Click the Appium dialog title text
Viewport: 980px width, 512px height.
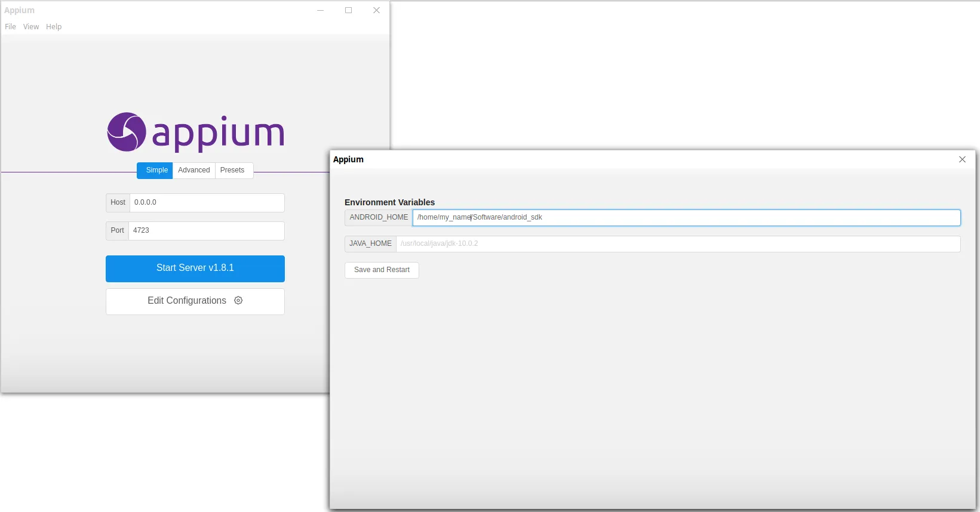pyautogui.click(x=348, y=159)
